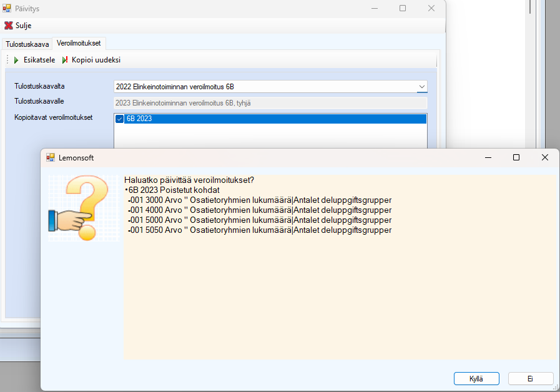Click the Lemonsoft dialog's corner size grip

[x=556, y=388]
